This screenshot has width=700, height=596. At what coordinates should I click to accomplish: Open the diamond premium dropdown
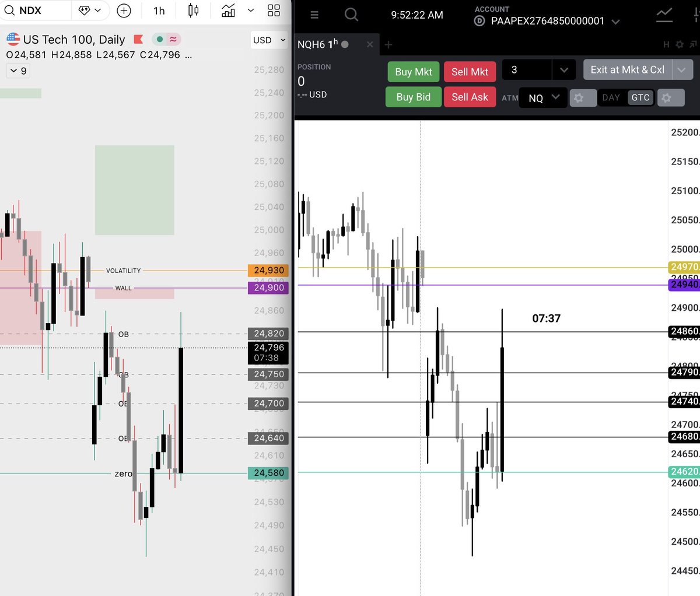[89, 10]
